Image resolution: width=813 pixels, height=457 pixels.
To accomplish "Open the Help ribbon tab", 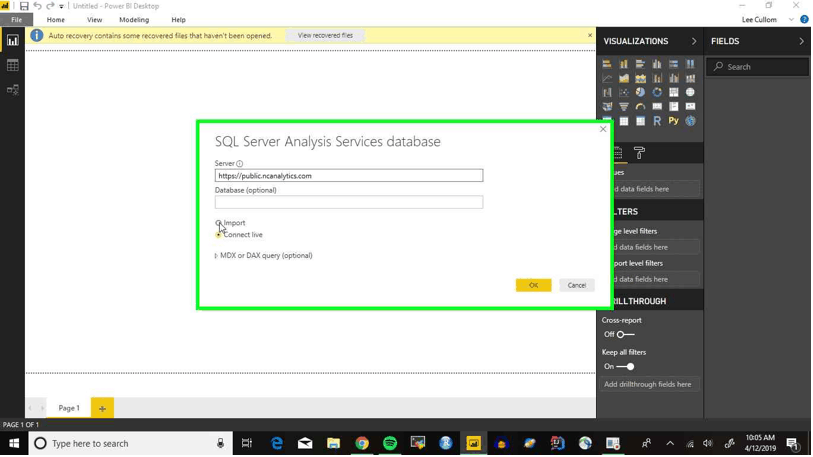I will (x=178, y=20).
